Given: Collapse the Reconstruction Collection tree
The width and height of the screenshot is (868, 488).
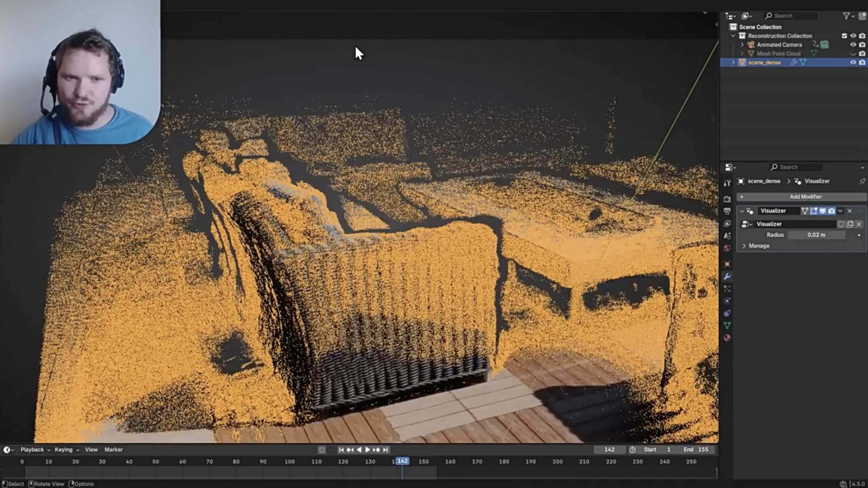Looking at the screenshot, I should point(733,36).
